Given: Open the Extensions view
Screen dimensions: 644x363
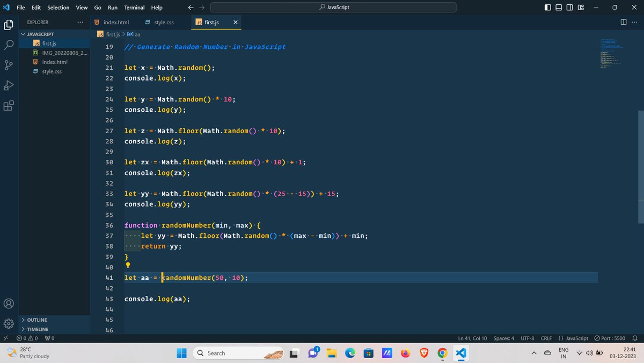Looking at the screenshot, I should click(9, 106).
